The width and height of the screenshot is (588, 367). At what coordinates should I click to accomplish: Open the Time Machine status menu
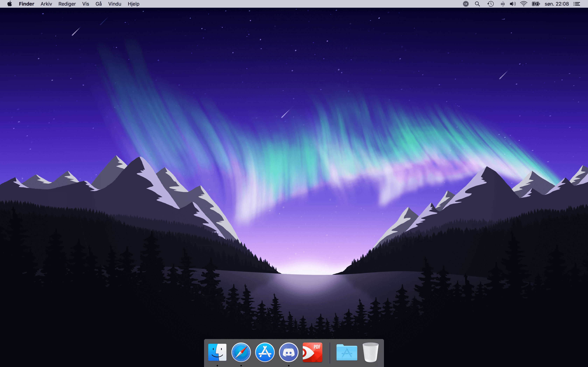[x=490, y=4]
